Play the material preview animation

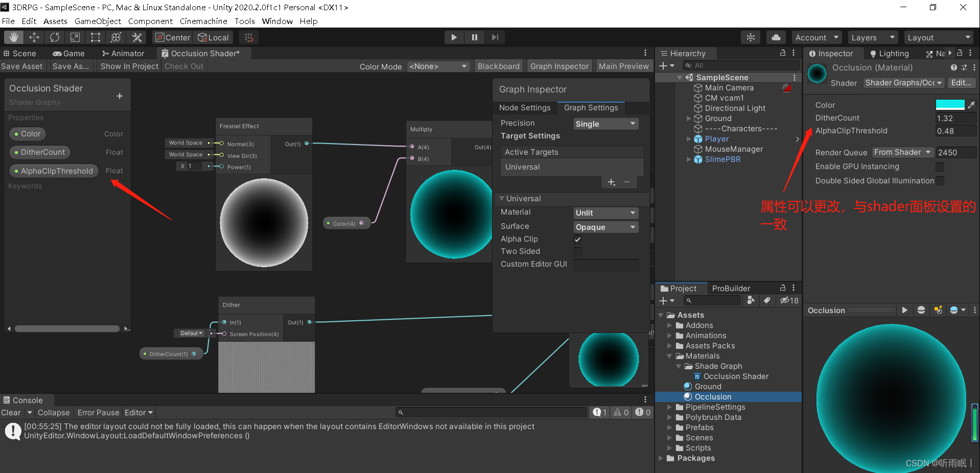pyautogui.click(x=905, y=310)
